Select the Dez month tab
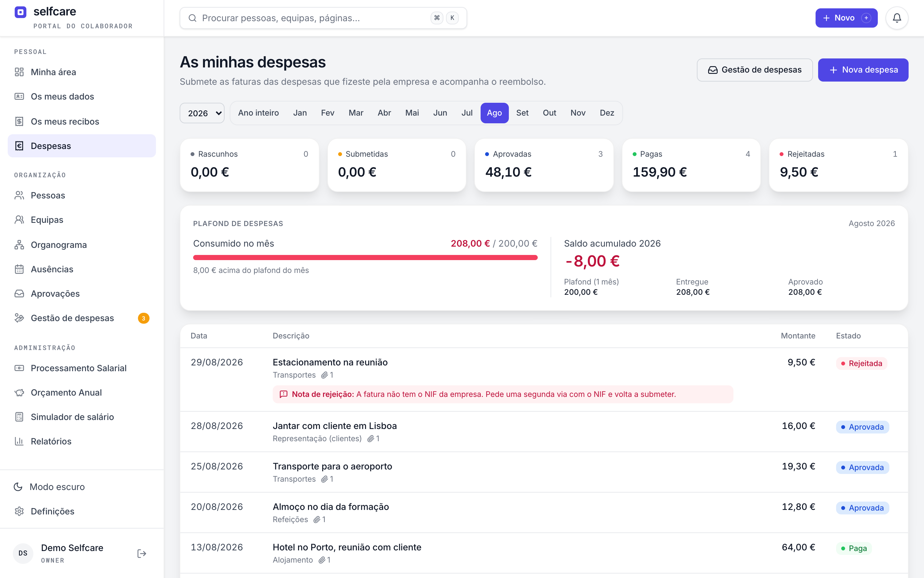 607,113
